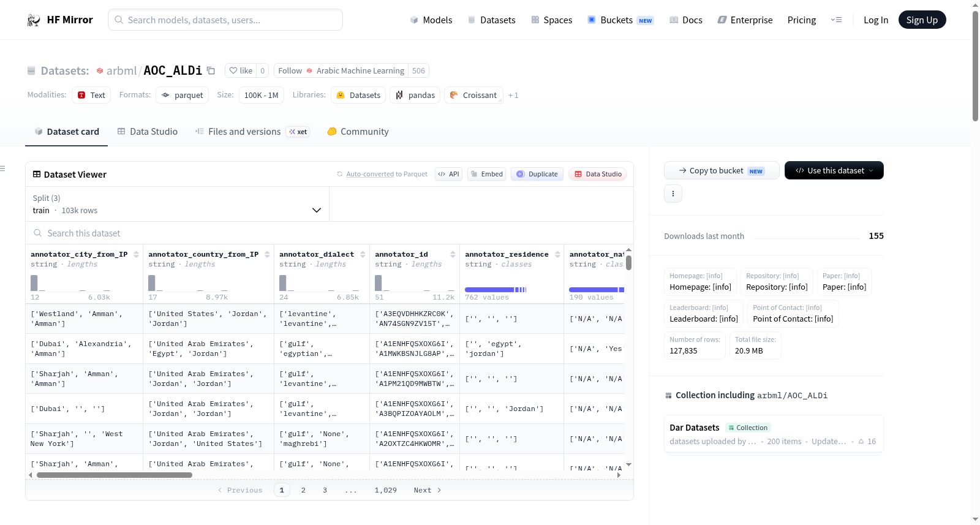Select current page 1 in pagination
The width and height of the screenshot is (980, 525).
(282, 490)
